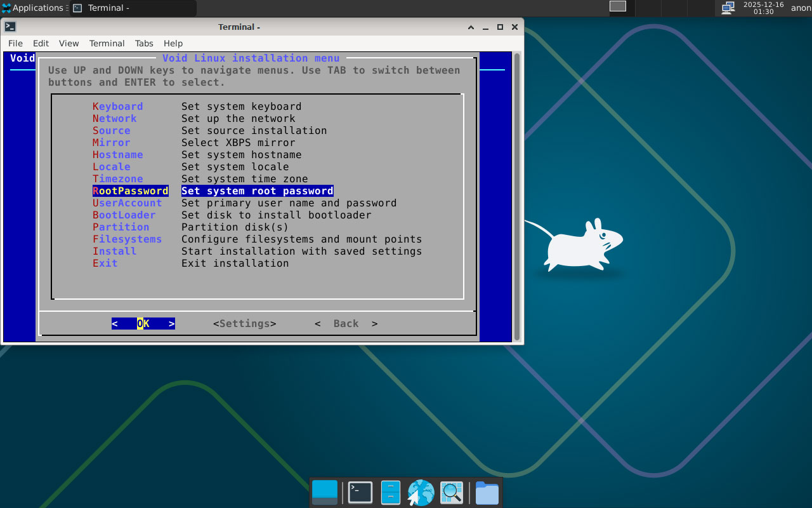
Task: Click the Back button in the installer
Action: tap(346, 324)
